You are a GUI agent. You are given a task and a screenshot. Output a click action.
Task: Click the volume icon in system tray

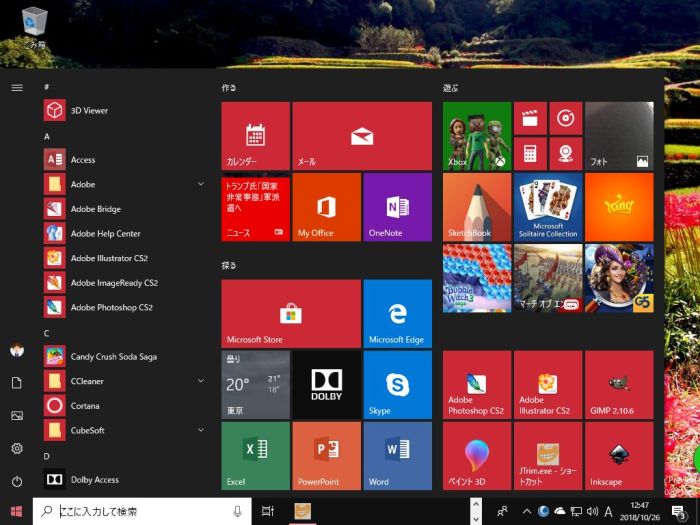pyautogui.click(x=591, y=511)
